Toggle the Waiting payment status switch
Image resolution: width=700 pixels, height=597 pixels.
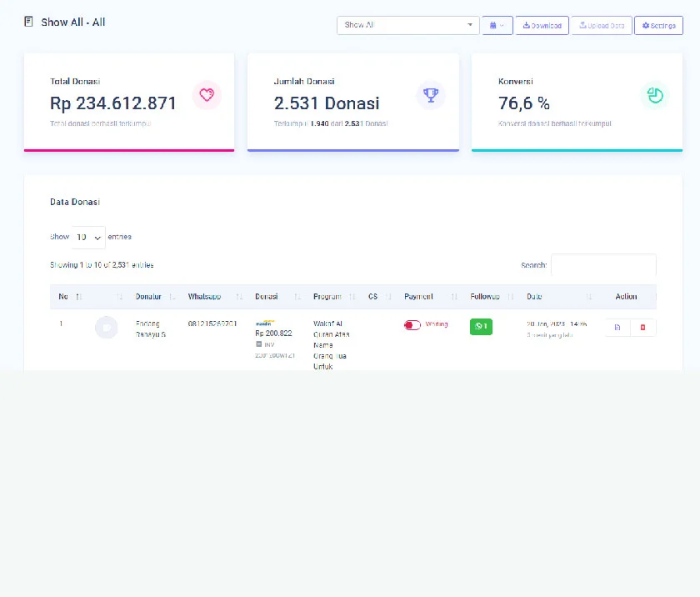click(x=412, y=325)
